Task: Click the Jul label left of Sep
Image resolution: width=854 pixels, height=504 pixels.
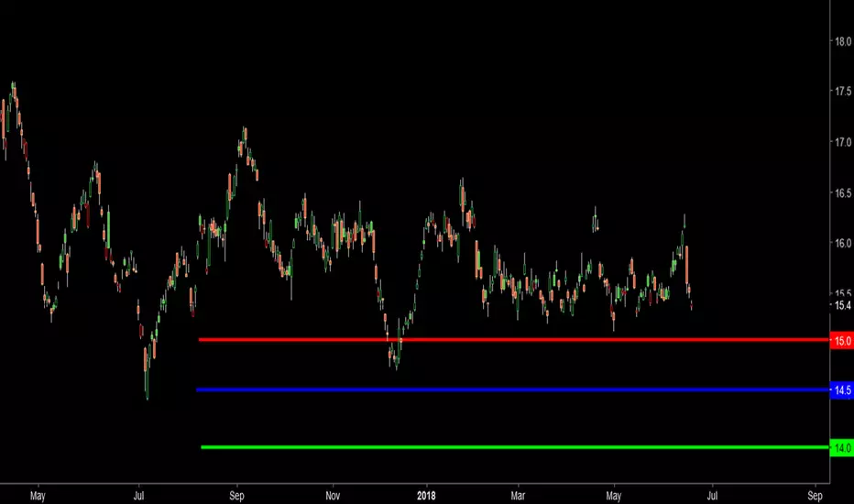Action: coord(139,495)
